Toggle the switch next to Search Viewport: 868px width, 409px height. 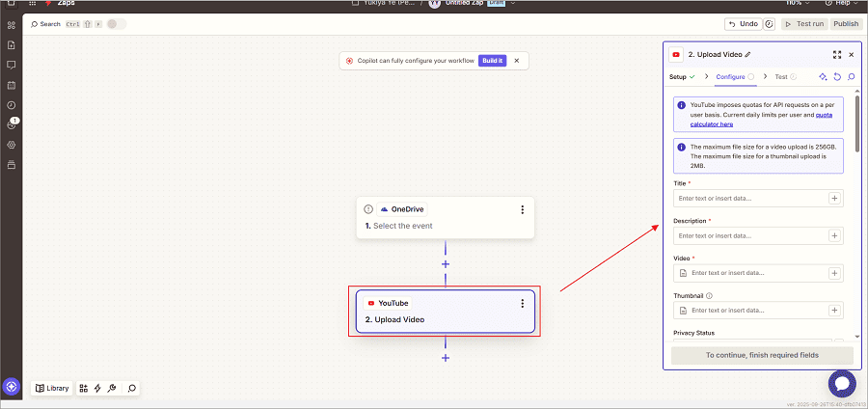117,24
